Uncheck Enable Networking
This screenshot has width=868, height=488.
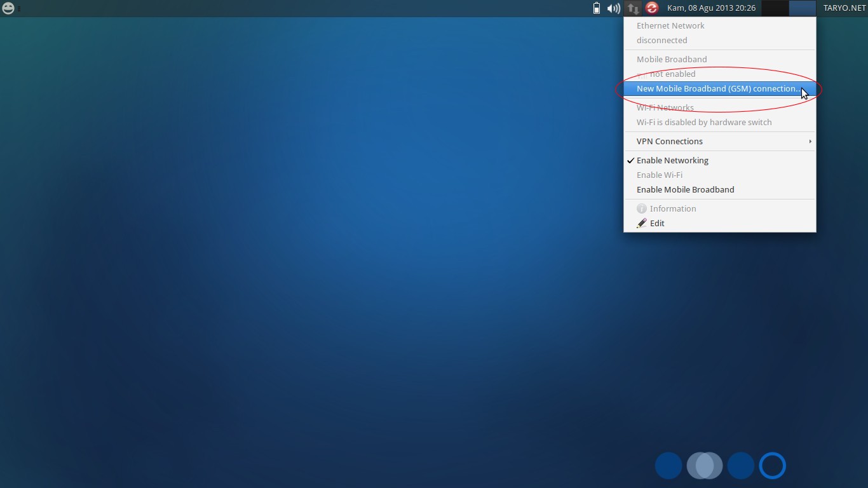click(720, 160)
